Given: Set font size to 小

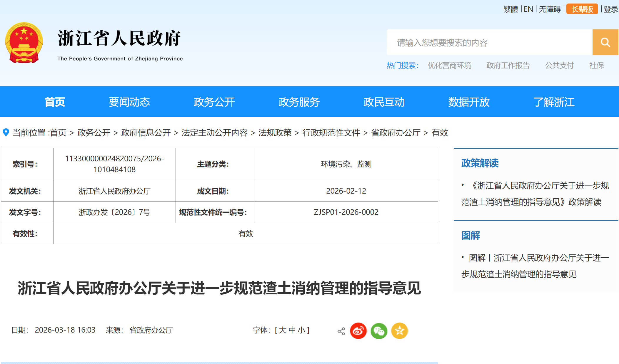Looking at the screenshot, I should pos(301,330).
